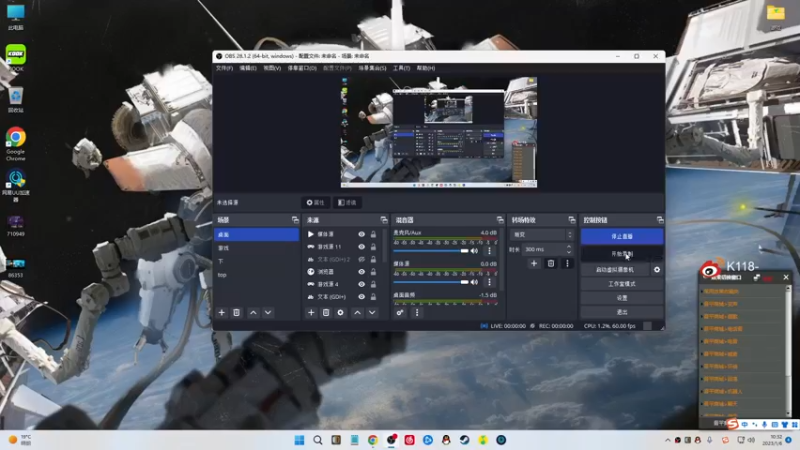
Task: Show hidden icons chevron in system tray
Action: (667, 440)
